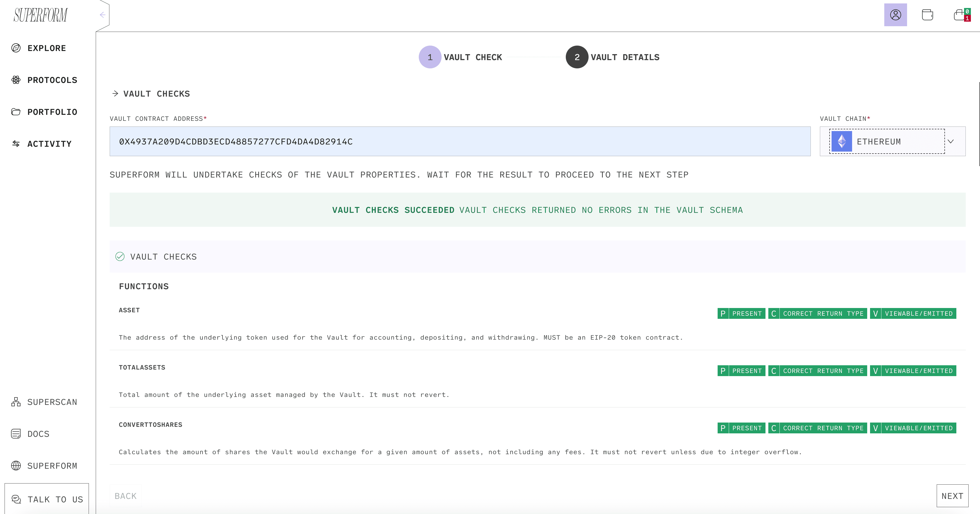Click the Talk To Us chat icon
The height and width of the screenshot is (514, 980).
point(16,499)
